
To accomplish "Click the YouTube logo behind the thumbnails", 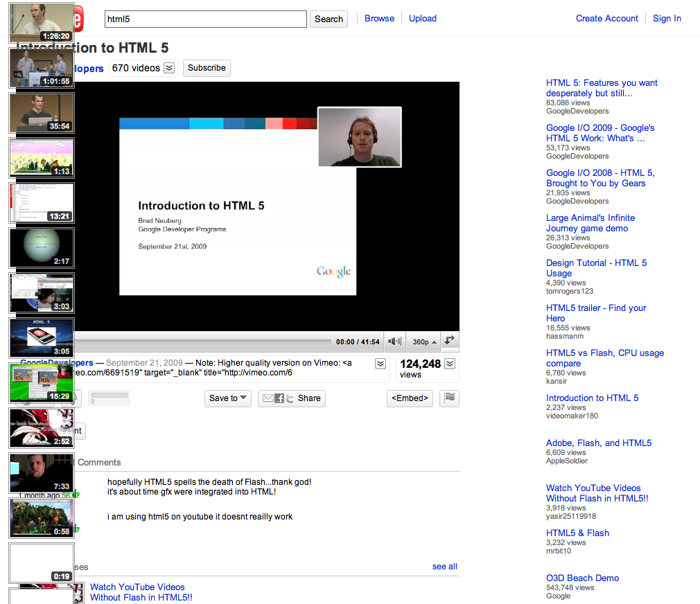I will pos(79,19).
